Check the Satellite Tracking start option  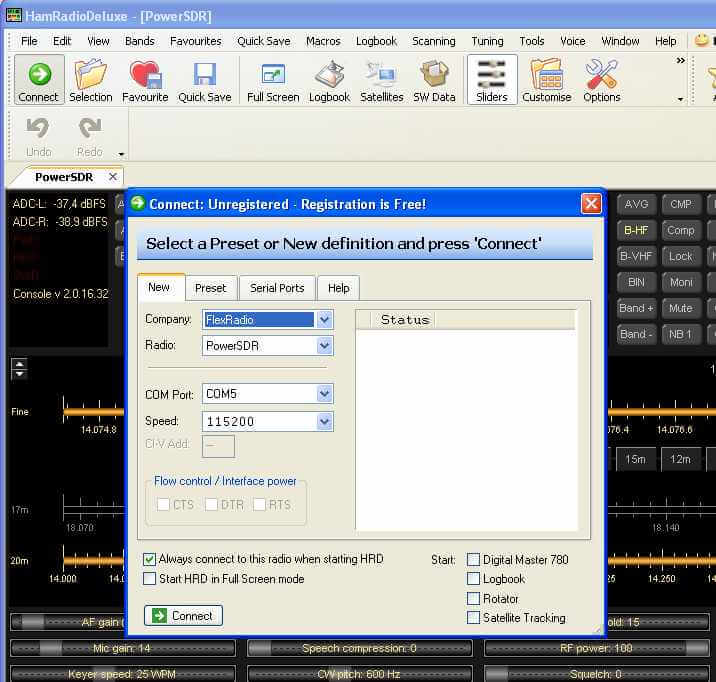click(x=474, y=618)
